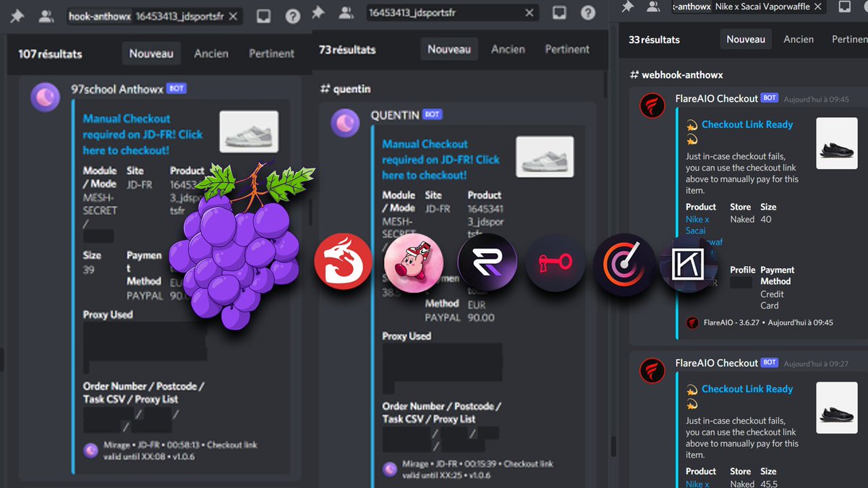Open Checkout Link Ready in the 09:27 message
Screen dimensions: 868x488
pos(747,389)
